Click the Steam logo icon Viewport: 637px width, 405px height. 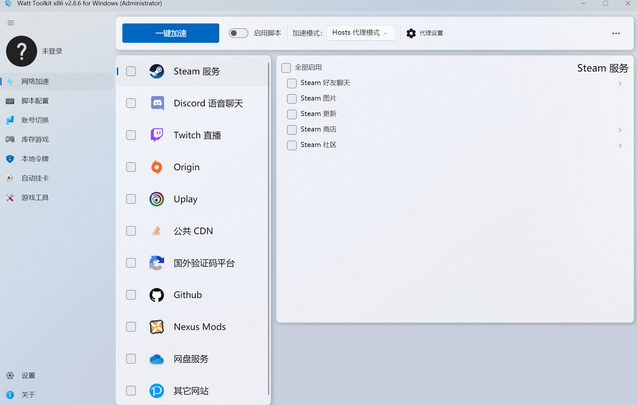pos(156,71)
